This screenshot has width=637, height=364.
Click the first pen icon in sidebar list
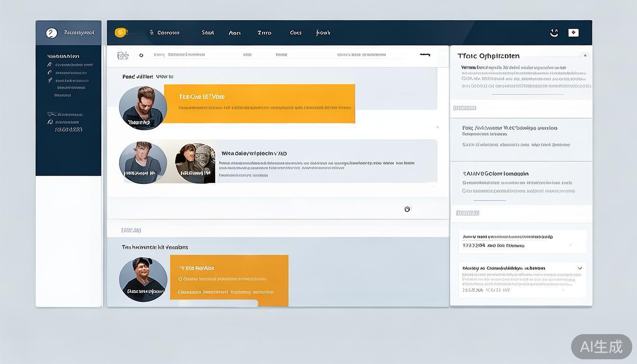click(49, 64)
